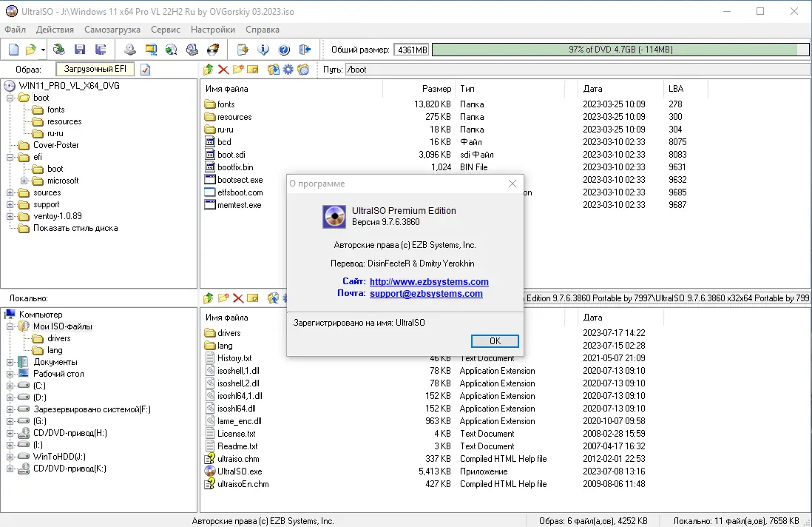
Task: Click the blue gear icon in image pane
Action: [288, 70]
